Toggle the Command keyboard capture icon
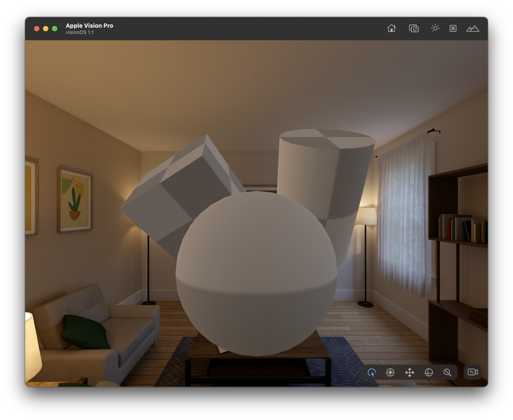The width and height of the screenshot is (513, 420). coord(453,29)
